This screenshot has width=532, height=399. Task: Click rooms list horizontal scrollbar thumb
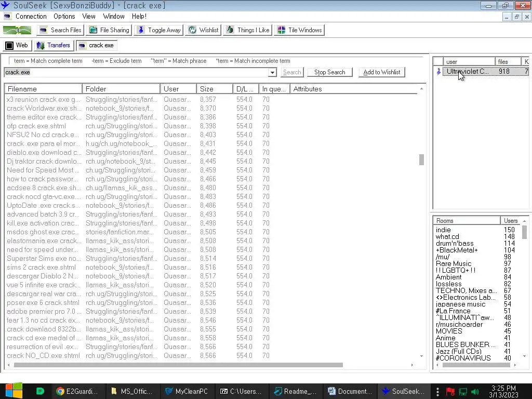(476, 365)
